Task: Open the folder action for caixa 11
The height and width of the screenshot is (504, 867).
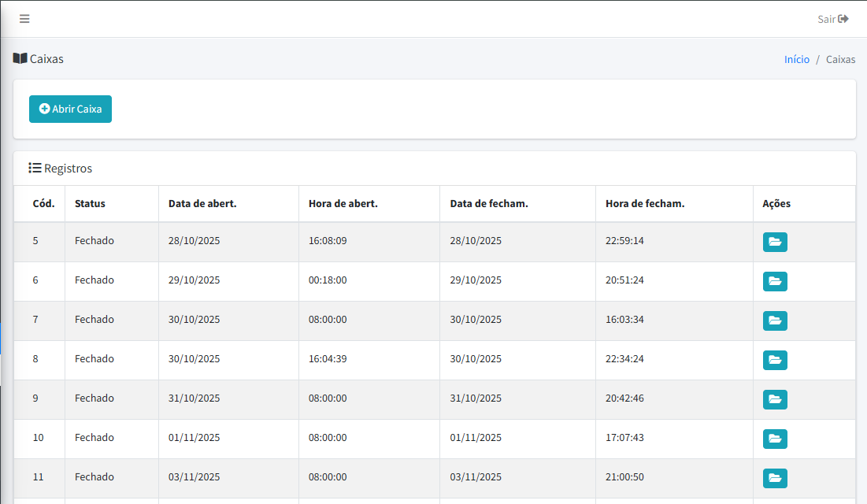Action: [x=775, y=478]
